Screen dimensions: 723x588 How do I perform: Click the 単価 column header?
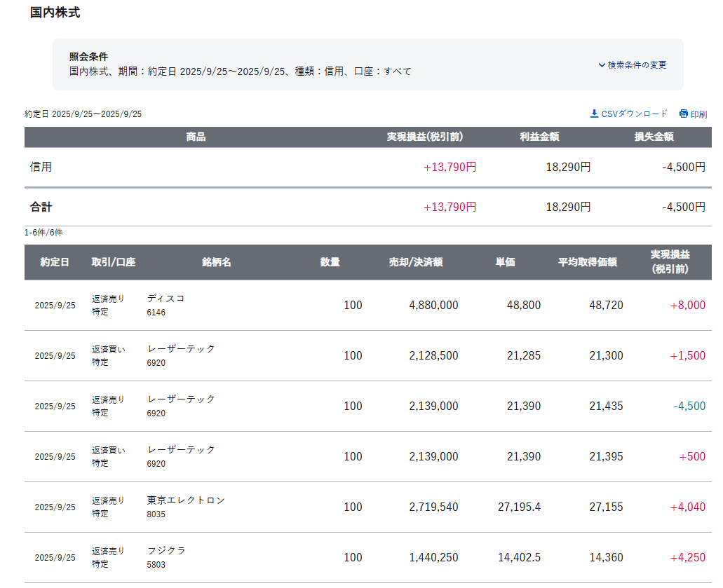tap(506, 262)
